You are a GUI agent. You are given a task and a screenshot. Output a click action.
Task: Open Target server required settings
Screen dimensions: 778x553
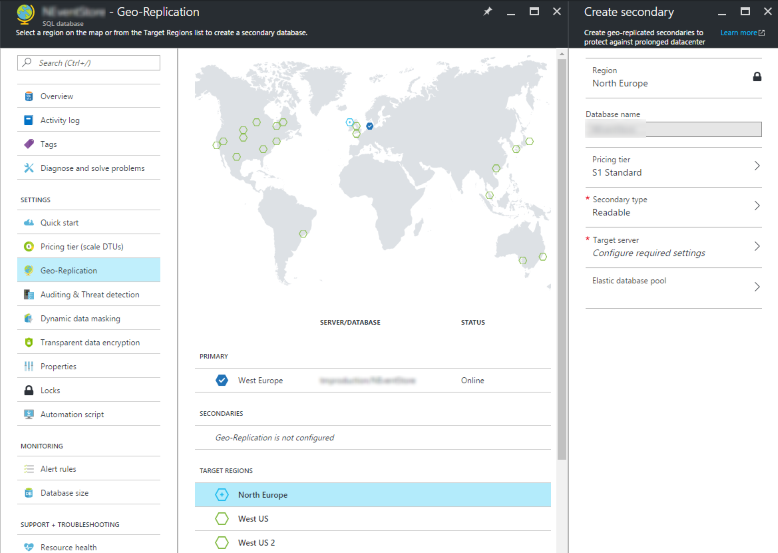[x=673, y=247]
